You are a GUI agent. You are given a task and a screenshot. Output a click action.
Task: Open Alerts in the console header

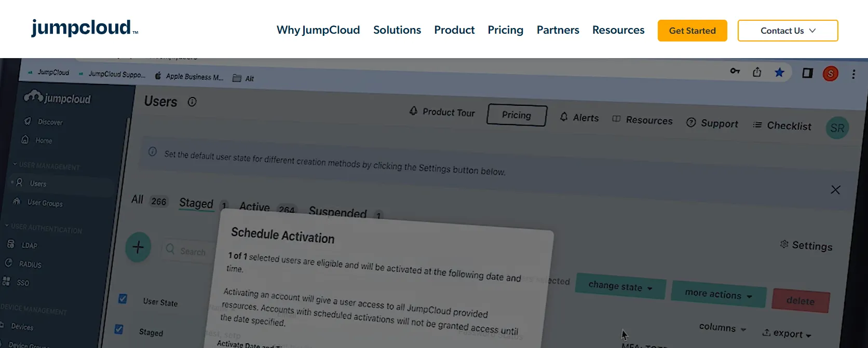(x=579, y=118)
